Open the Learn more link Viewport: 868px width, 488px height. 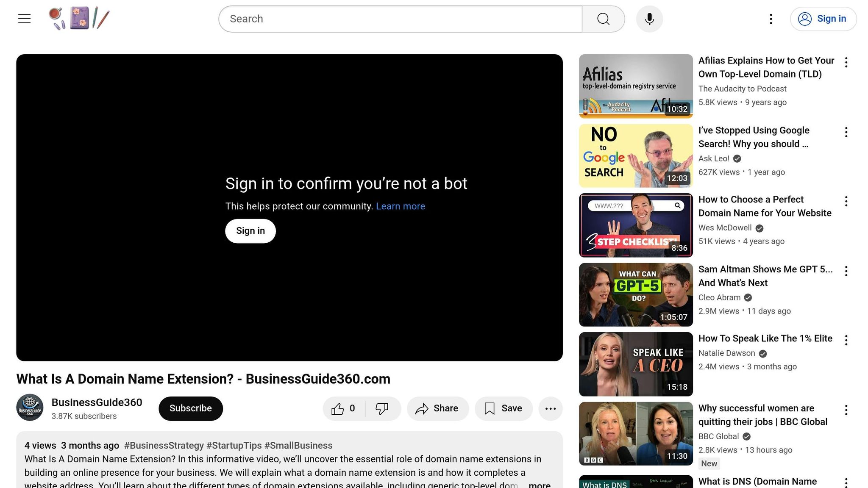pos(400,206)
